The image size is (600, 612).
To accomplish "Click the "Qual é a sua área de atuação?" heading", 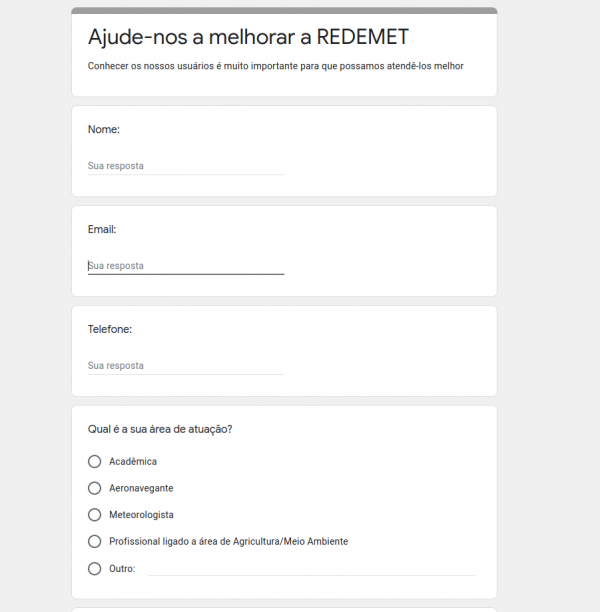I will (160, 429).
